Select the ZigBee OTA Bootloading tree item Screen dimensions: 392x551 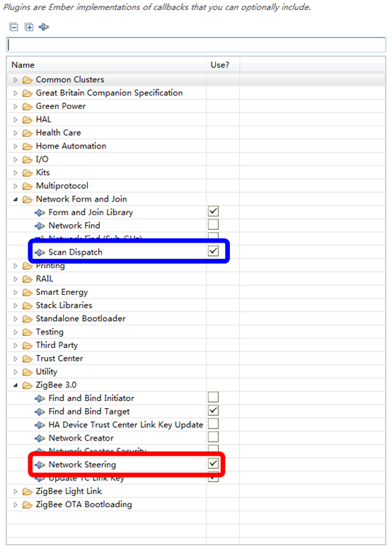[84, 504]
